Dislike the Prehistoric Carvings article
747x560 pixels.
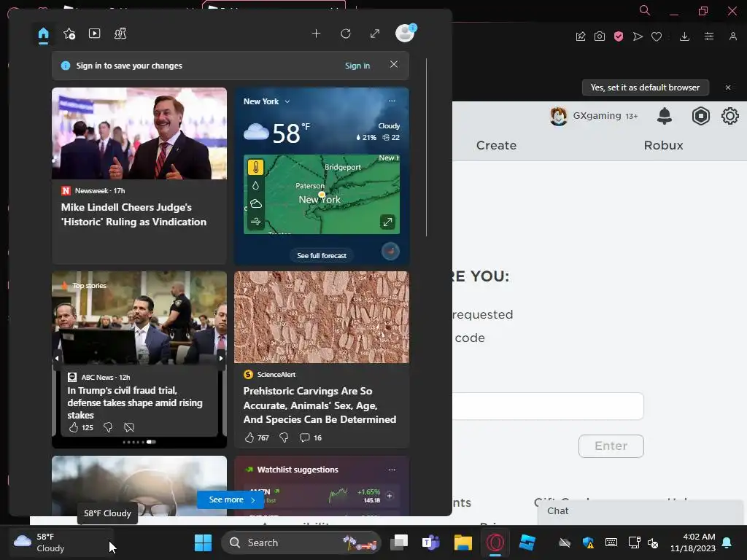pyautogui.click(x=284, y=437)
